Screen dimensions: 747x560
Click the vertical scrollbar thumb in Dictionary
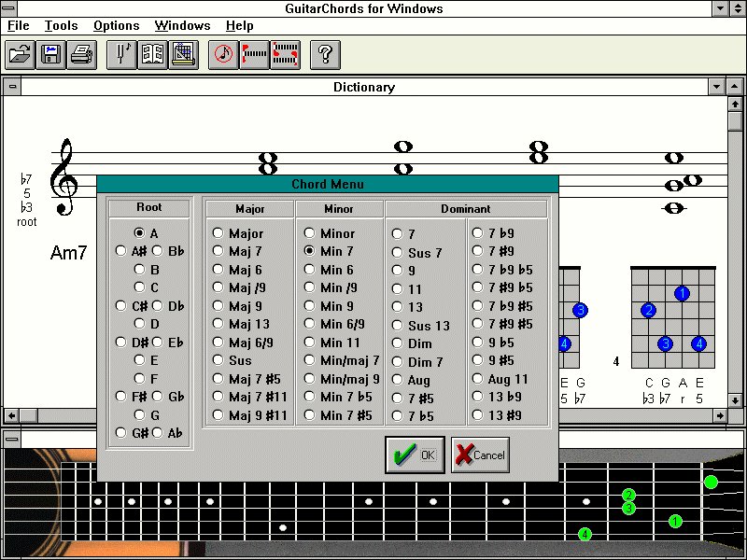click(735, 121)
